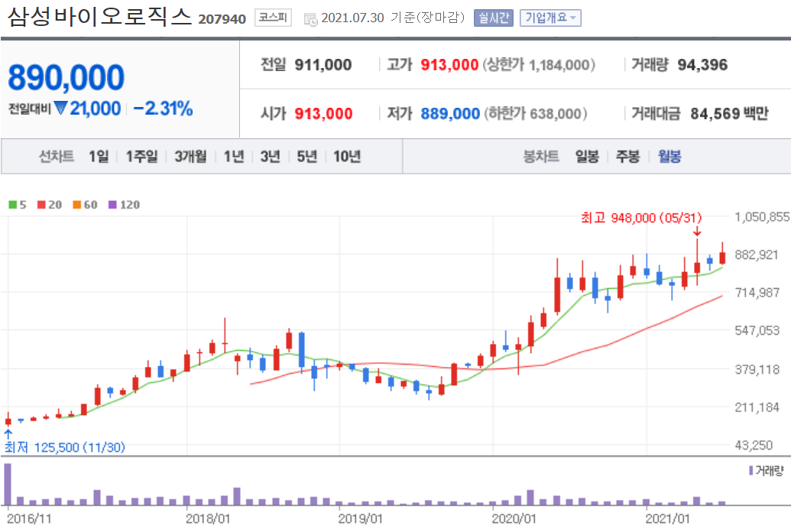Image resolution: width=791 pixels, height=532 pixels.
Task: Click the red 20-day moving average legend square
Action: click(41, 204)
